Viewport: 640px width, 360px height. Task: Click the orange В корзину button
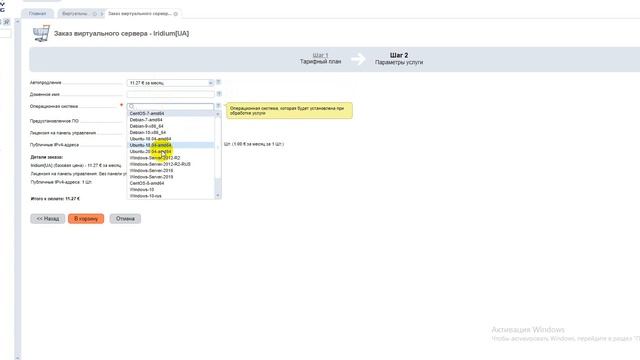(x=86, y=219)
